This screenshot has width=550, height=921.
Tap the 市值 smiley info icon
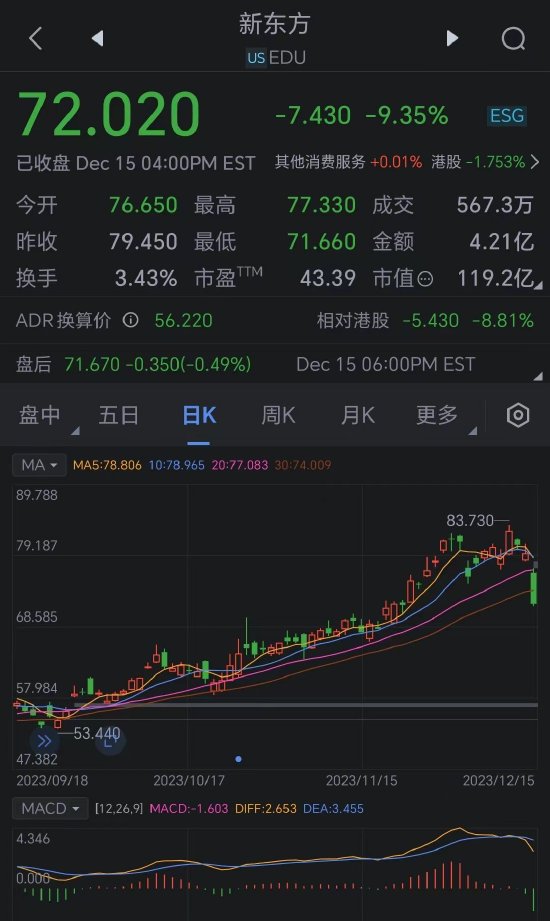point(425,278)
